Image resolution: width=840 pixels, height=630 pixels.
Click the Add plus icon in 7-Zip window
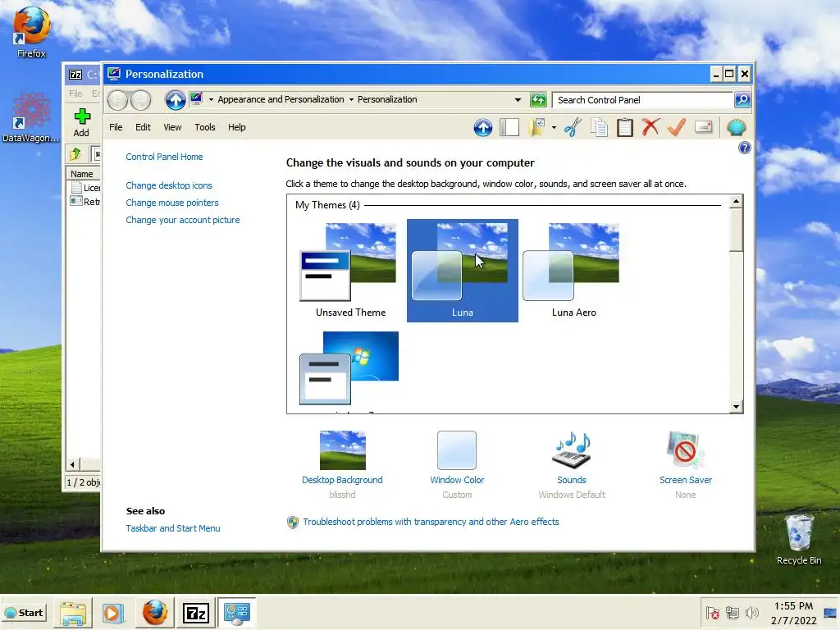82,116
